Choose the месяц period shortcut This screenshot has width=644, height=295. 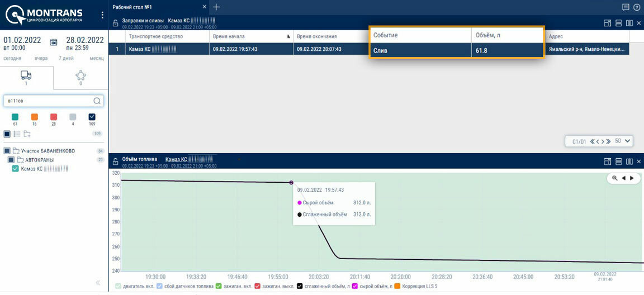[97, 58]
